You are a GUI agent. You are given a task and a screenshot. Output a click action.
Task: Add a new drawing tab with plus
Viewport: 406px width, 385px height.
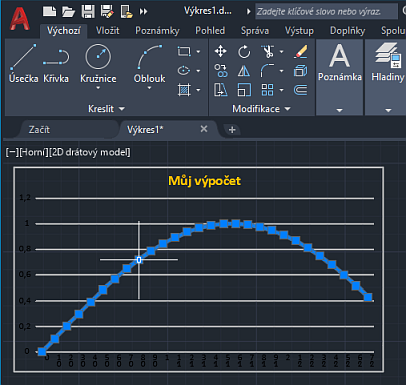pyautogui.click(x=232, y=130)
